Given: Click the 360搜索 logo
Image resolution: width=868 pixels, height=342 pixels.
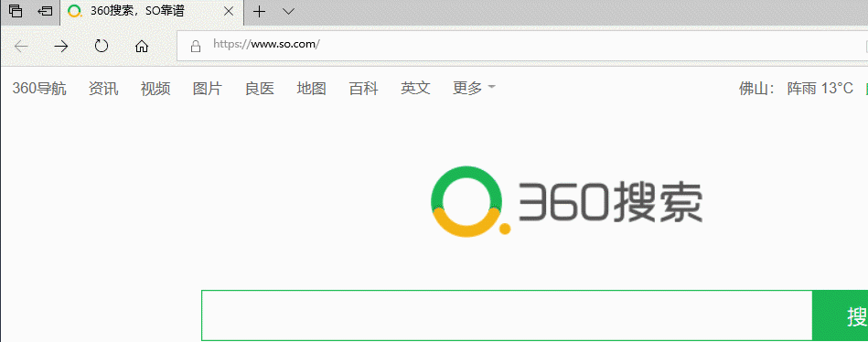Looking at the screenshot, I should pyautogui.click(x=566, y=201).
